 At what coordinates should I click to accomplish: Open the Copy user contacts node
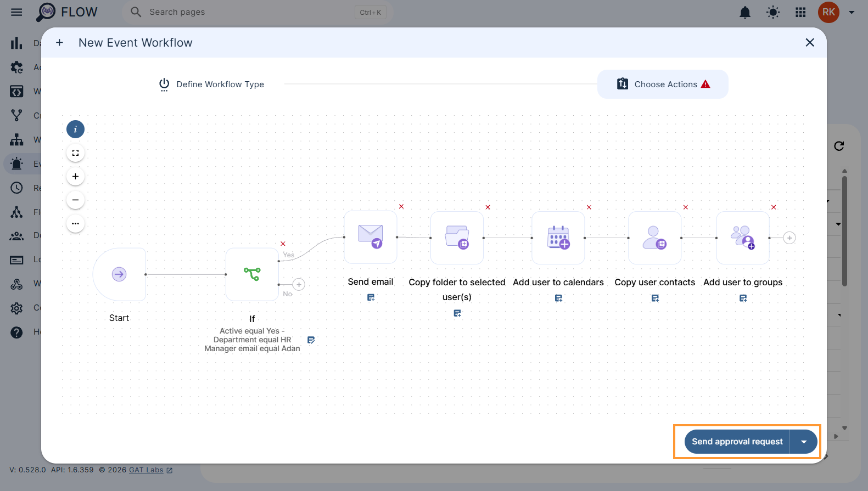(655, 238)
